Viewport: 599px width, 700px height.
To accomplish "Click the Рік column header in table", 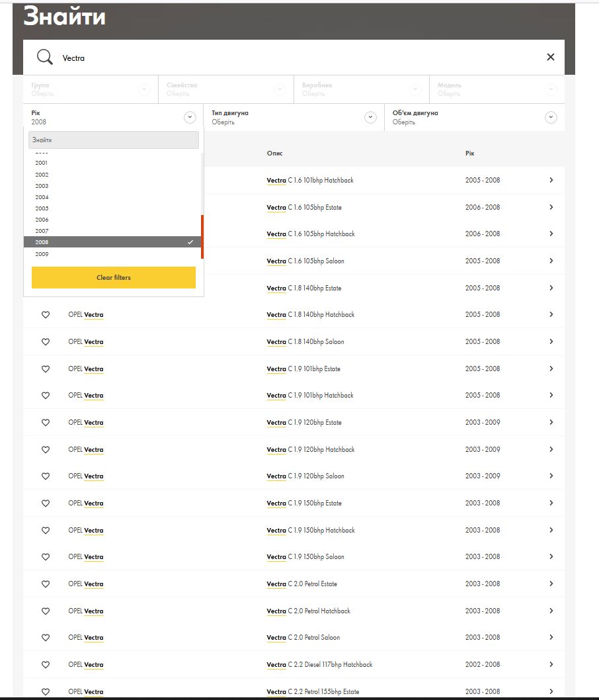I will click(469, 153).
